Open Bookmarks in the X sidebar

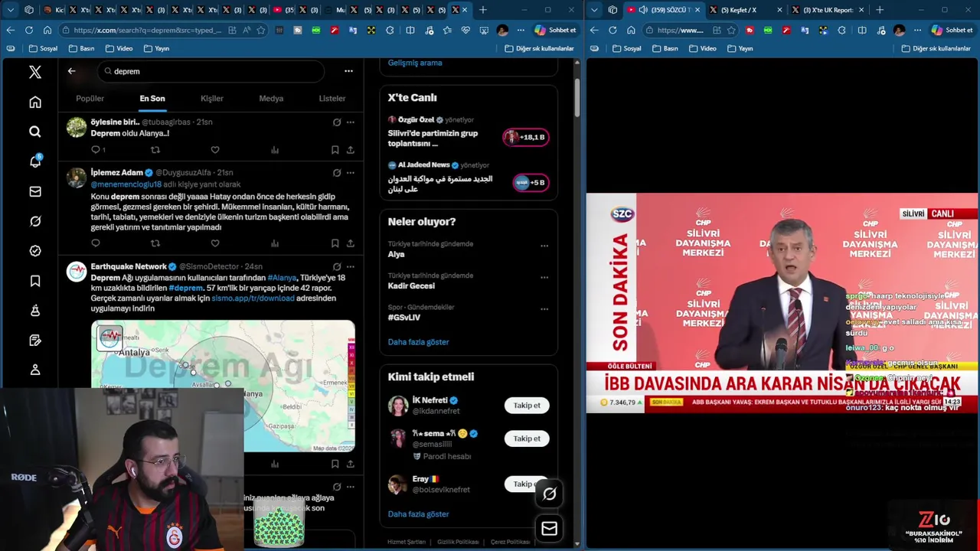pos(35,281)
